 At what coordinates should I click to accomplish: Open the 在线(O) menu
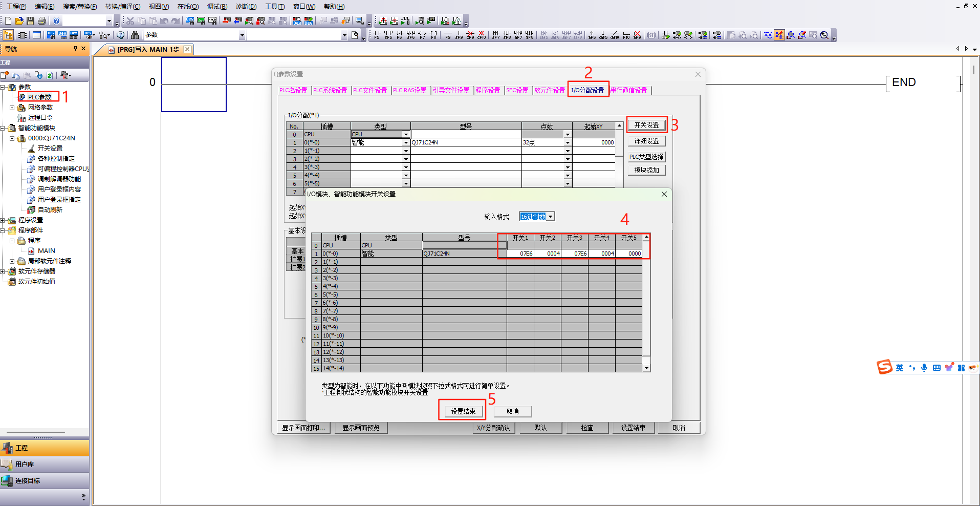pos(188,7)
